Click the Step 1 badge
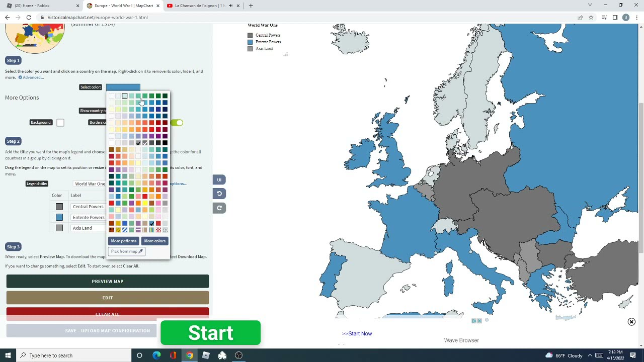Image resolution: width=644 pixels, height=362 pixels. coord(13,60)
